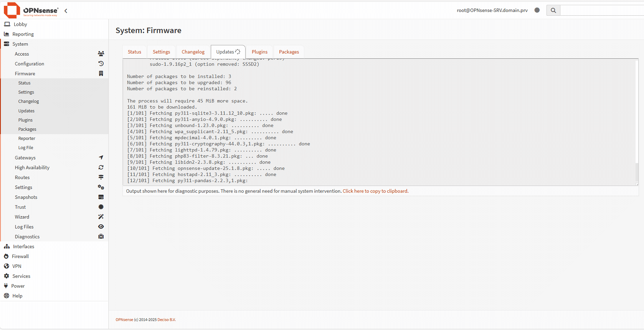The image size is (644, 330).
Task: Open Gateways in System menu
Action: pyautogui.click(x=54, y=158)
